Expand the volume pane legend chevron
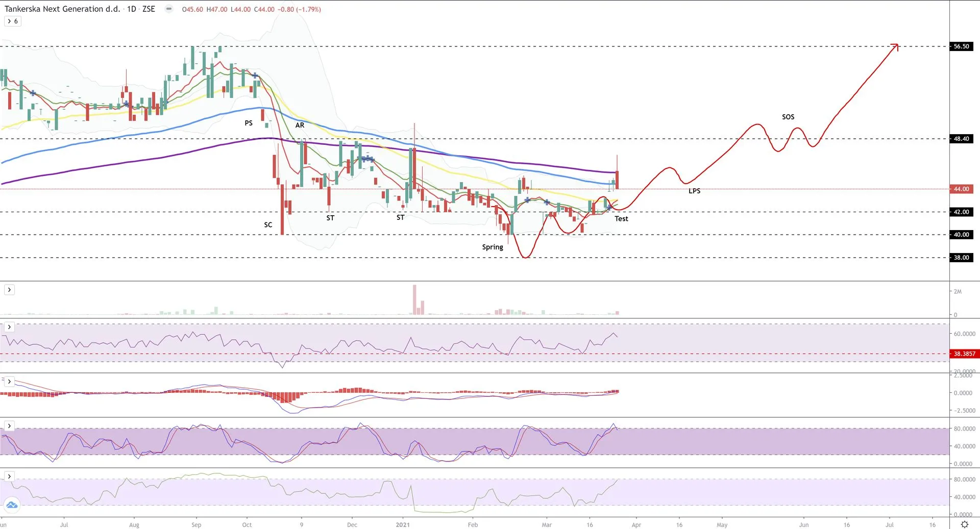The height and width of the screenshot is (529, 980). point(9,290)
